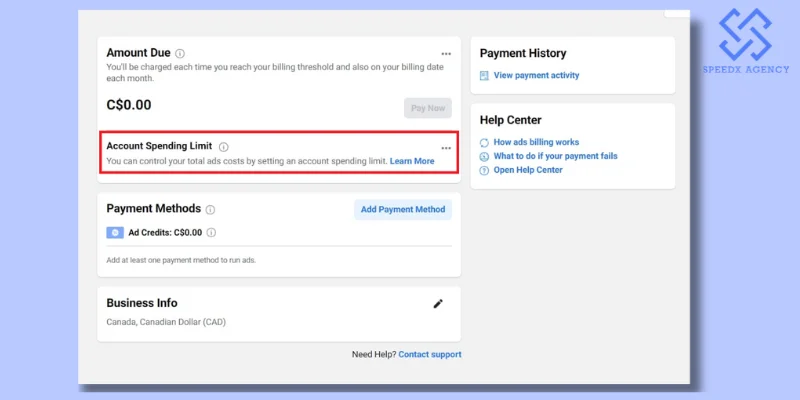The width and height of the screenshot is (800, 400).
Task: Open How ads billing works article
Action: coord(536,142)
